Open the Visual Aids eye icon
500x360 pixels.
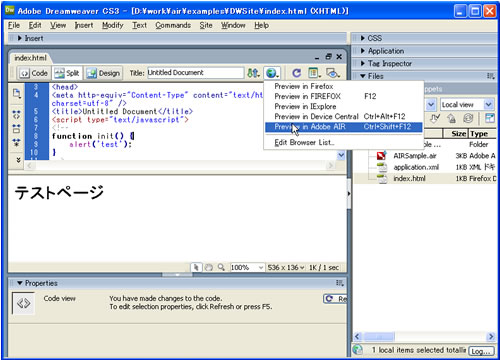333,73
